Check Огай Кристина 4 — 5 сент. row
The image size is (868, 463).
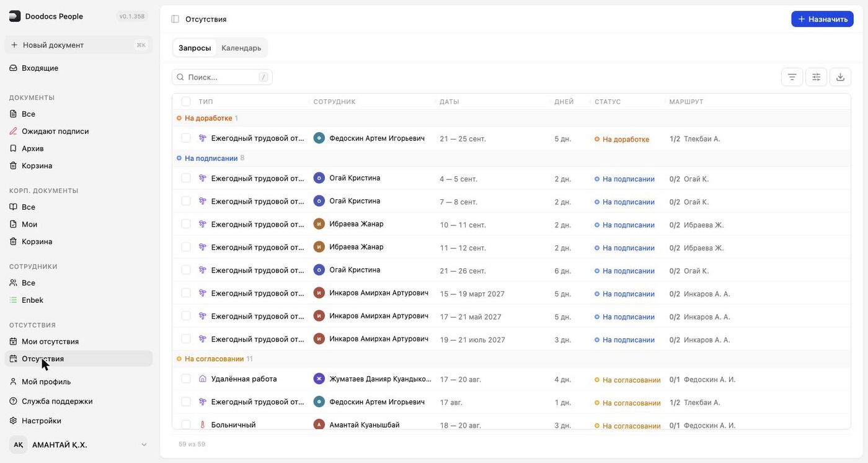point(186,178)
